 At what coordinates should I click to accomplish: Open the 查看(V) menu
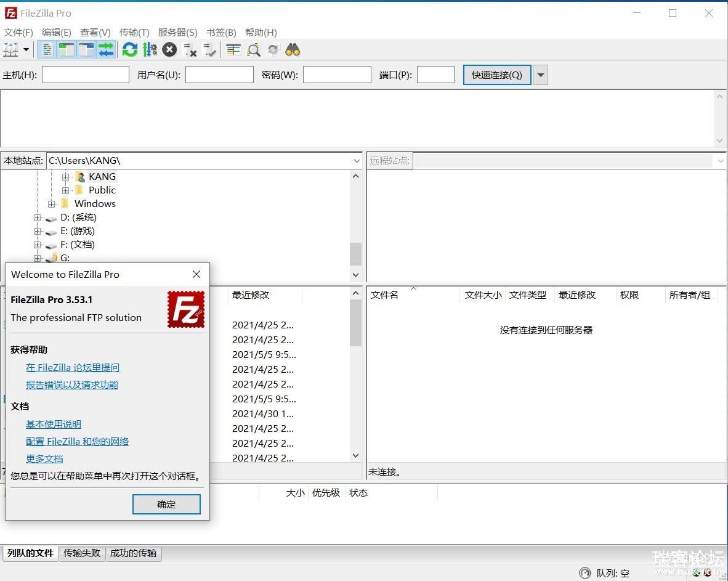pyautogui.click(x=95, y=33)
